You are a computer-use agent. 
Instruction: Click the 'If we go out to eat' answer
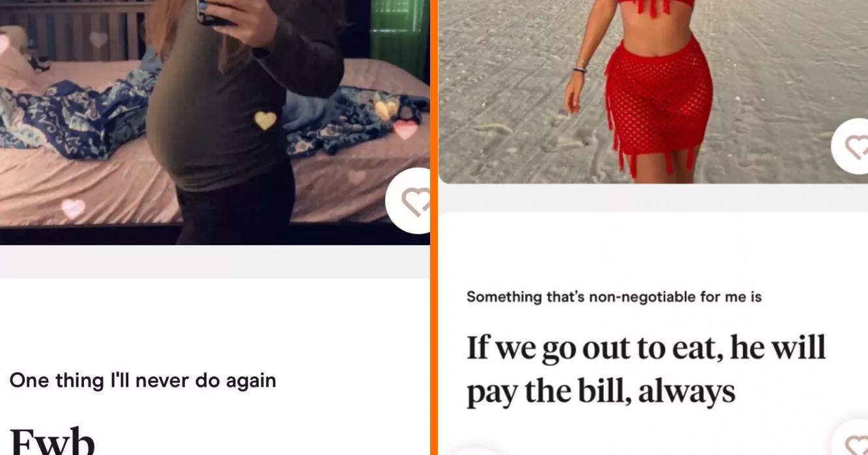(x=646, y=369)
